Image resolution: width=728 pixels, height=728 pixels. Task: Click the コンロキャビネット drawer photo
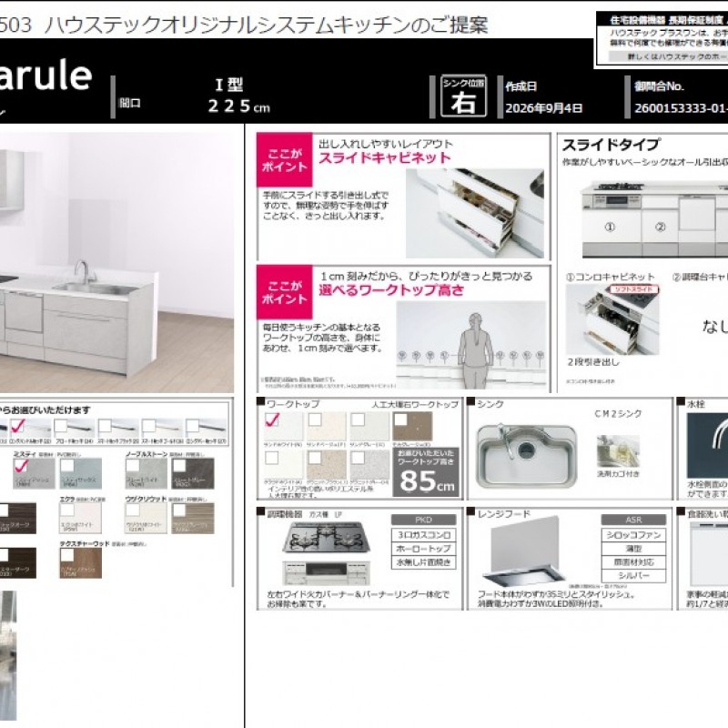point(612,319)
